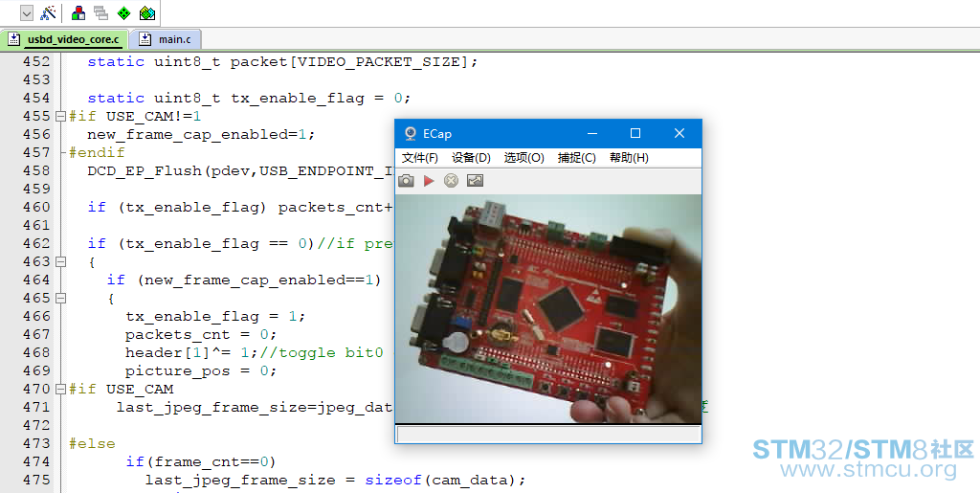Collapse the code block at line 463
980x493 pixels.
[x=61, y=261]
